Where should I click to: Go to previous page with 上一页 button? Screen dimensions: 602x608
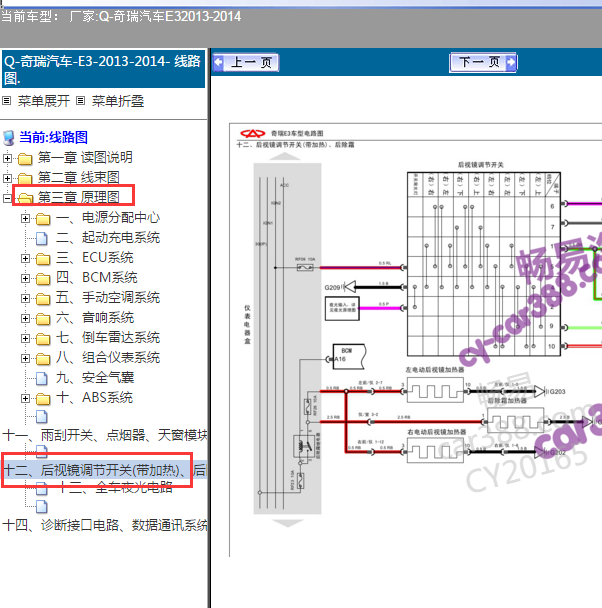246,62
